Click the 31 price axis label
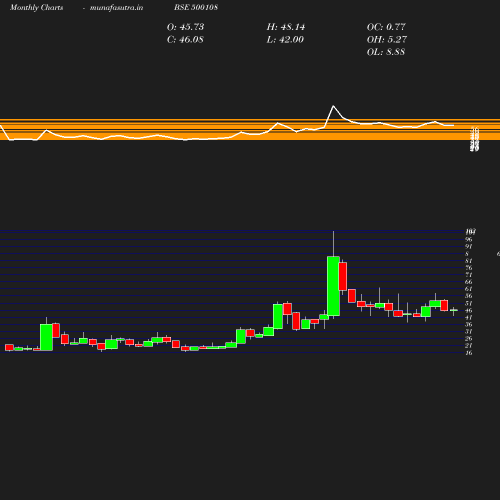This screenshot has height=500, width=500. (469, 331)
